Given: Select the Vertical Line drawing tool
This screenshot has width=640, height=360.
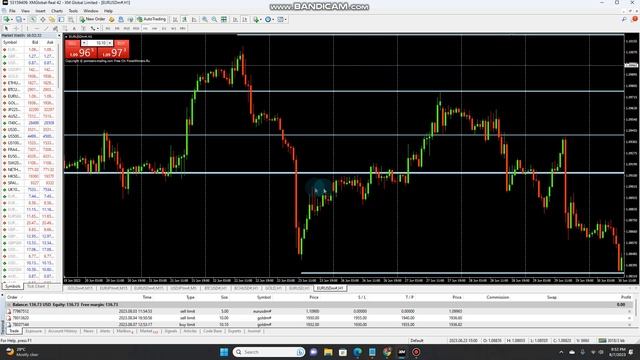Looking at the screenshot, I should (x=27, y=28).
